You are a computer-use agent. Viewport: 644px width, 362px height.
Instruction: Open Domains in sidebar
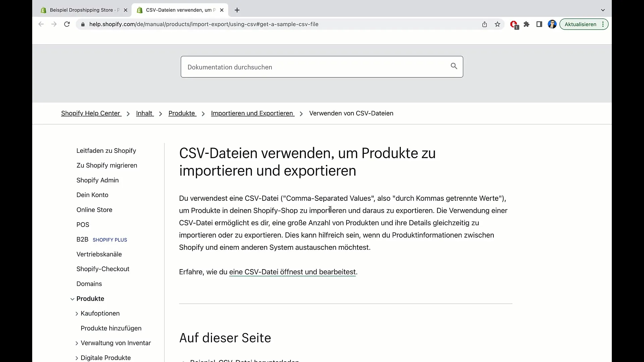tap(89, 284)
